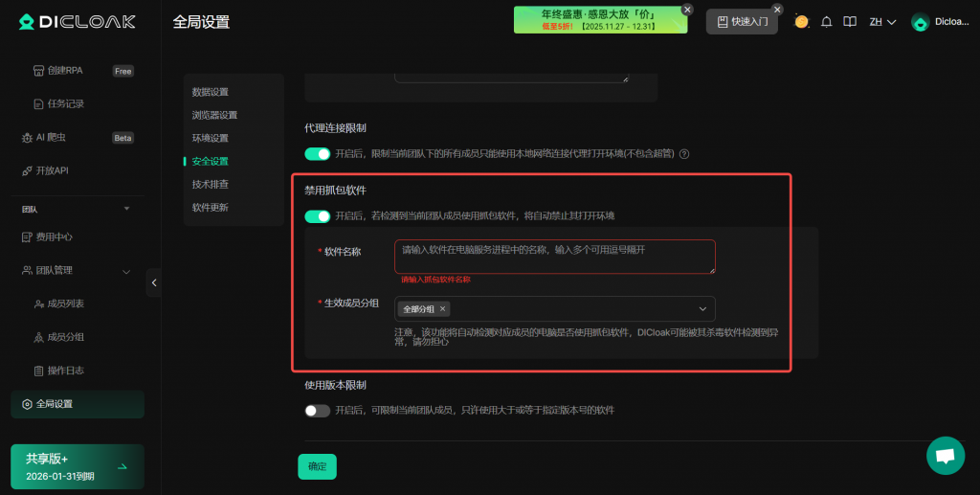Open 费用中心 in the sidebar
This screenshot has height=495, width=980.
pos(54,236)
